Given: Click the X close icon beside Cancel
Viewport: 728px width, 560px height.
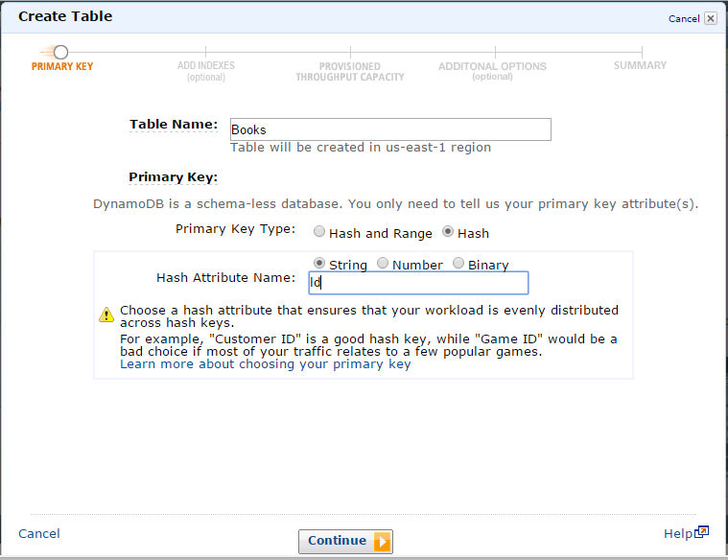Looking at the screenshot, I should [x=710, y=18].
